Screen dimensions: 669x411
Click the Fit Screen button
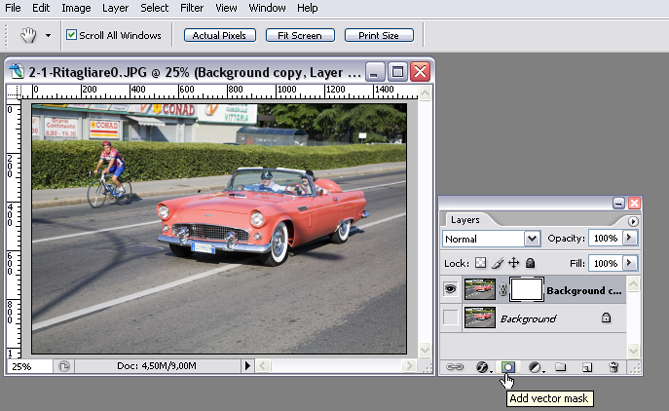[x=300, y=35]
